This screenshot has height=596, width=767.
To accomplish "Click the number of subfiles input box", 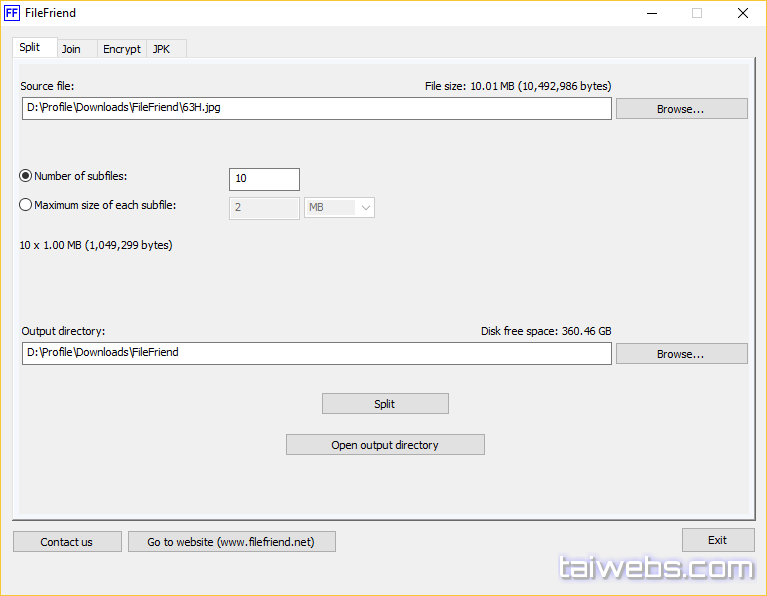I will (x=264, y=179).
